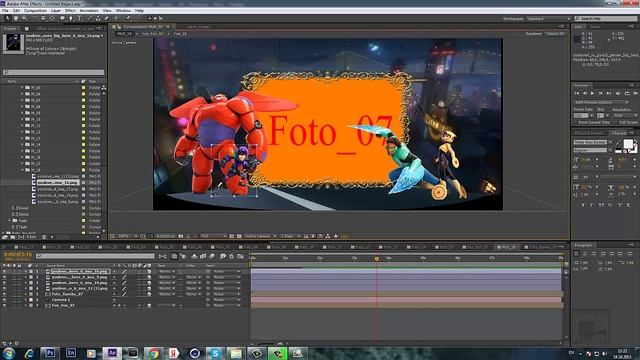Image resolution: width=640 pixels, height=360 pixels.
Task: Toggle 3D layer switch for Foto_Ramka_07
Action: tap(149, 294)
